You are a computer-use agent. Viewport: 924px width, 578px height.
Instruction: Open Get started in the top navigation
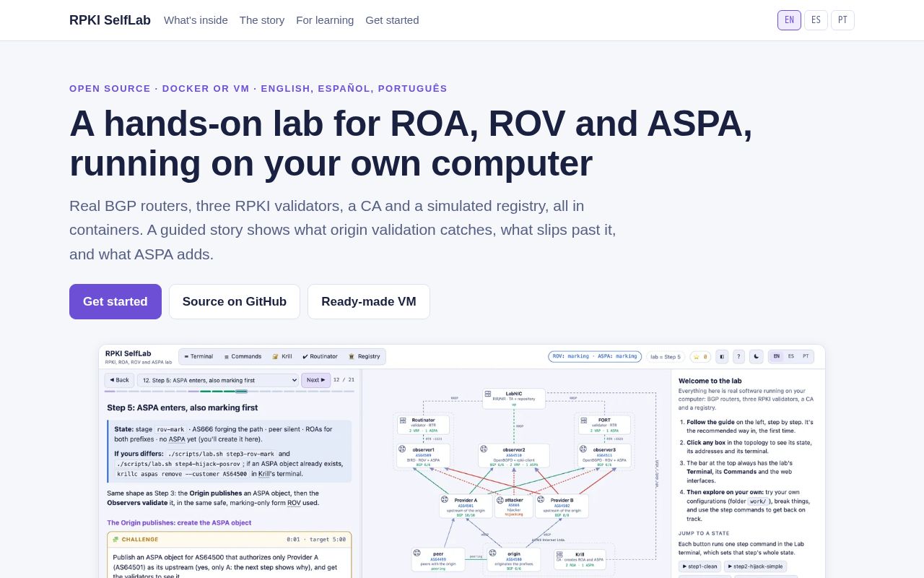[x=392, y=20]
